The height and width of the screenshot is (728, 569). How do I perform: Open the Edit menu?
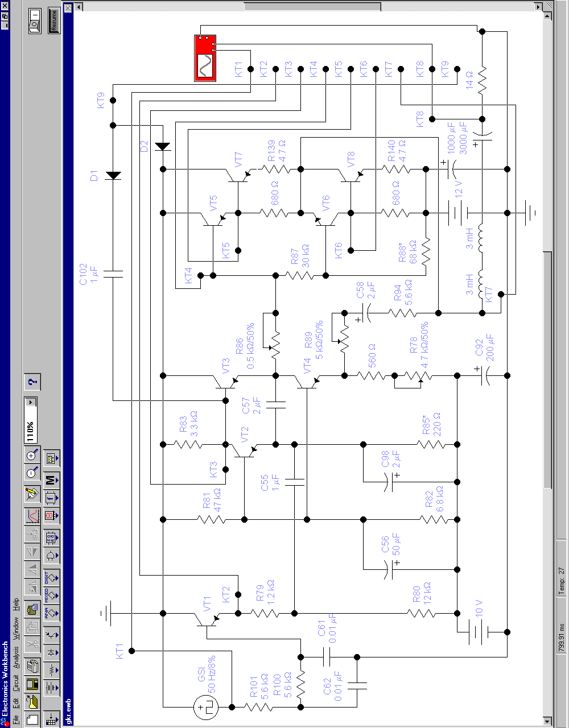point(15,702)
